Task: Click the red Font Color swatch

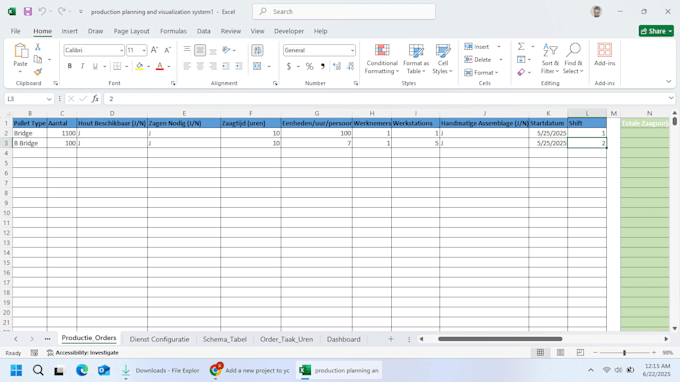Action: point(160,66)
